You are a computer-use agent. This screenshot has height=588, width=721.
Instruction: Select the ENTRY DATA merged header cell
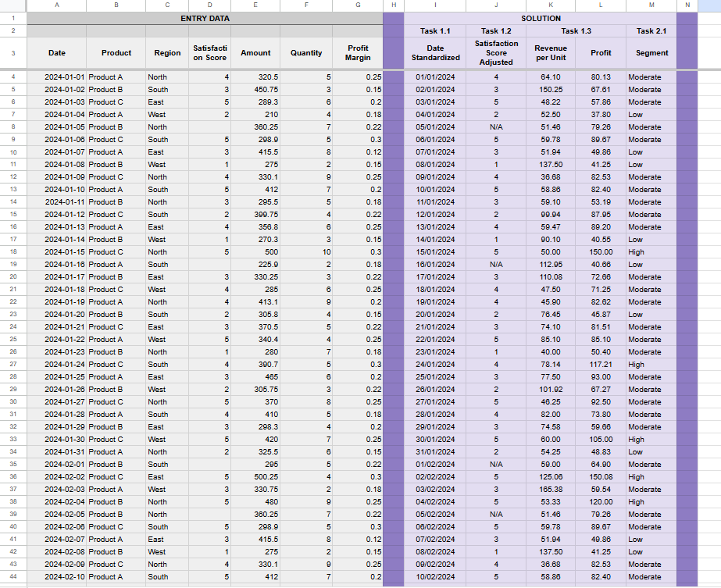tap(205, 19)
